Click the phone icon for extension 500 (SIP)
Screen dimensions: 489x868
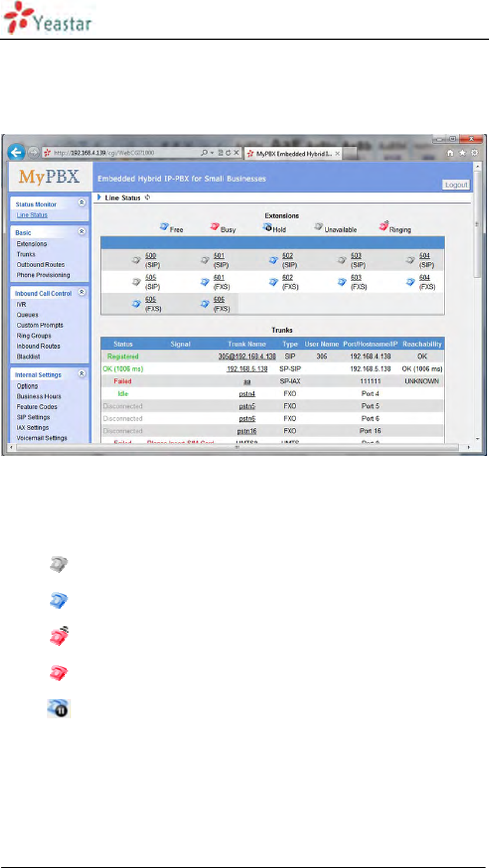[x=136, y=260]
